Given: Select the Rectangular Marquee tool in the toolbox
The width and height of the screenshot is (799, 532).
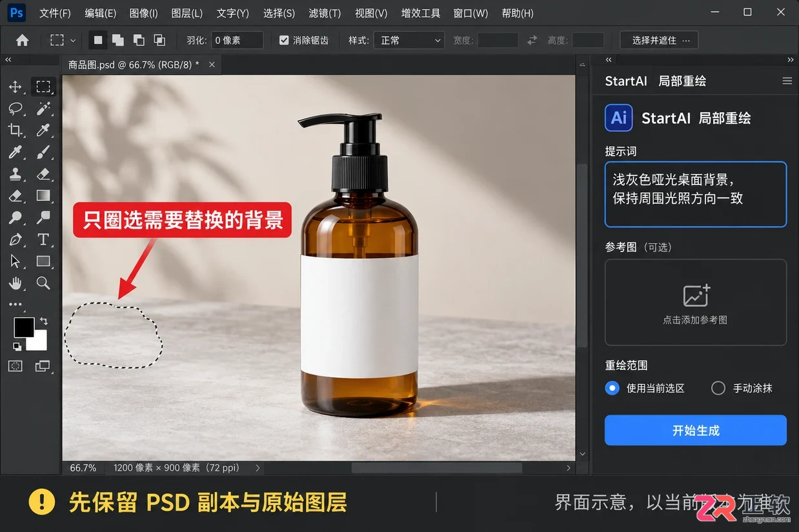Looking at the screenshot, I should 43,86.
